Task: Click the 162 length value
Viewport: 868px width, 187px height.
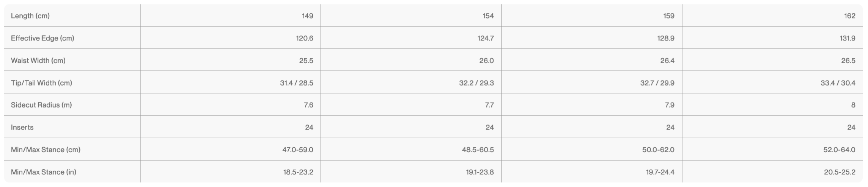Action: (x=850, y=16)
